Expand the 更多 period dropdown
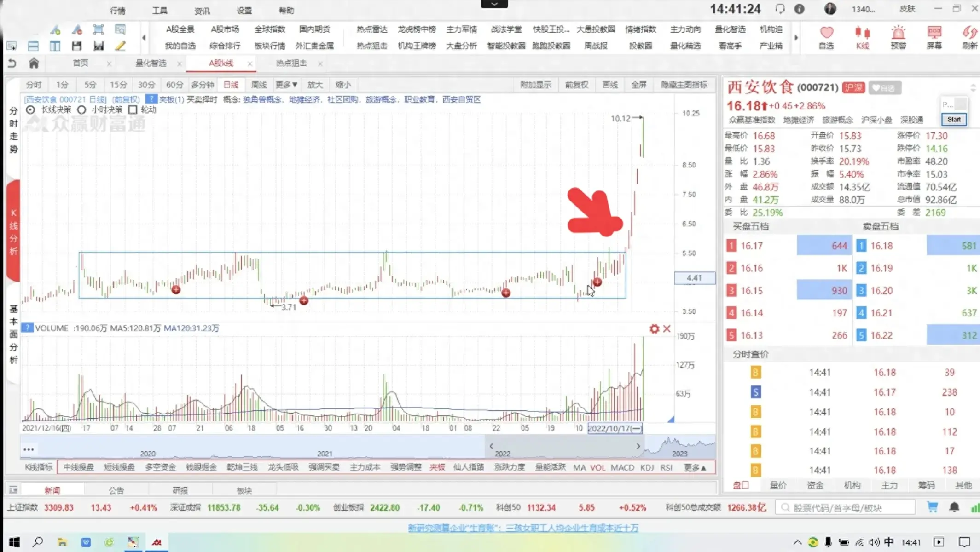Screen dimensions: 980x552 pyautogui.click(x=286, y=85)
